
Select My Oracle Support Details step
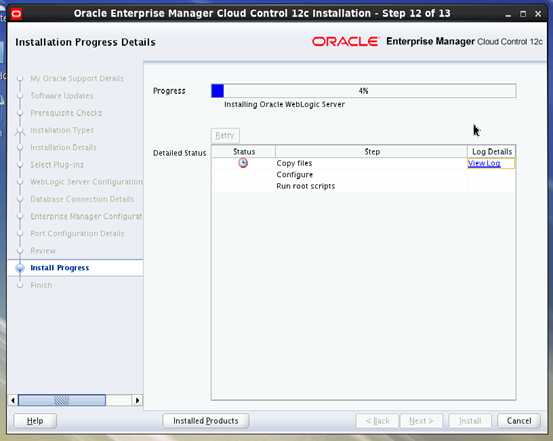77,78
